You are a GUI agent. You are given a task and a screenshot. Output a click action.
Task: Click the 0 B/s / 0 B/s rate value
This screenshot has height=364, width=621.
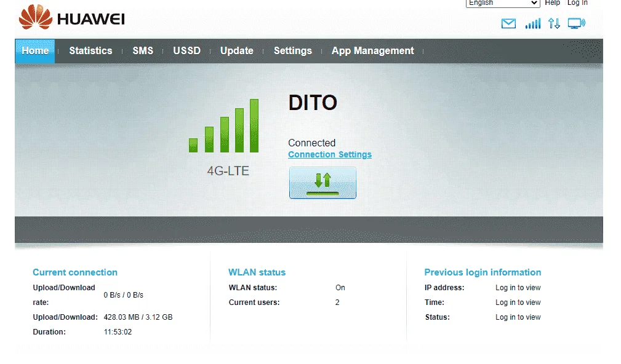point(124,295)
